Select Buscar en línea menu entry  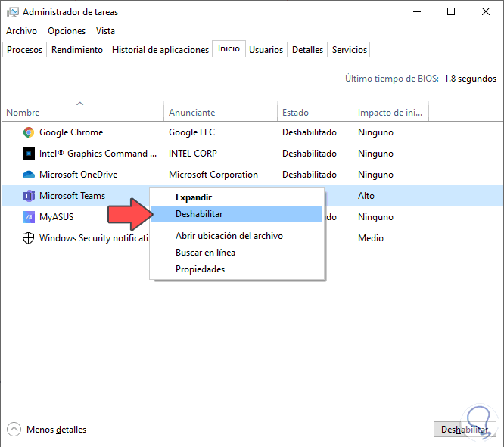point(237,253)
